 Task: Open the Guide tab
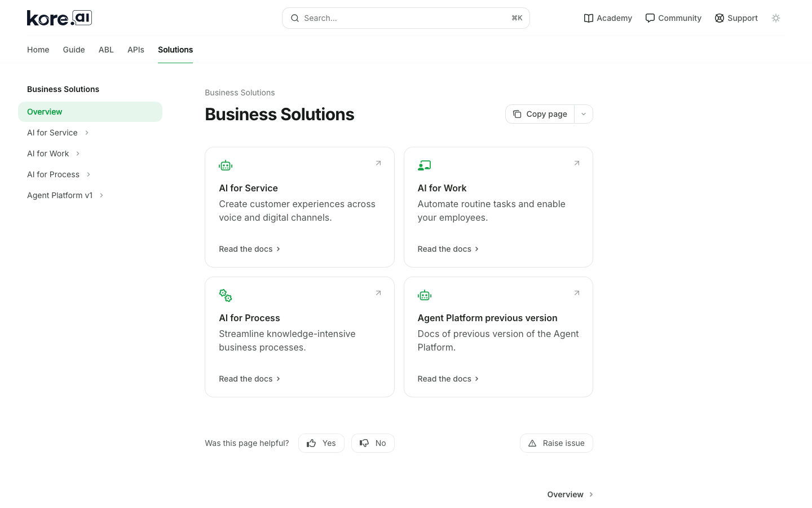point(74,50)
